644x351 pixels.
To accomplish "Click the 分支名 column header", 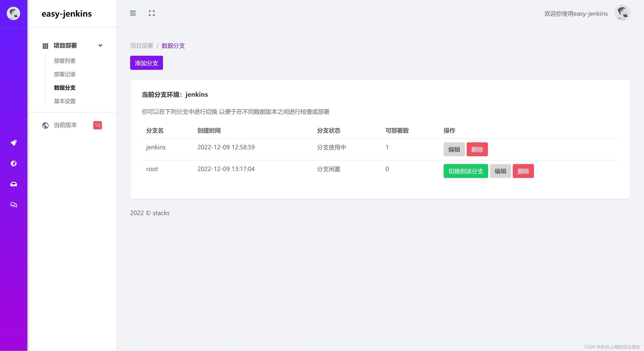I will (x=155, y=131).
